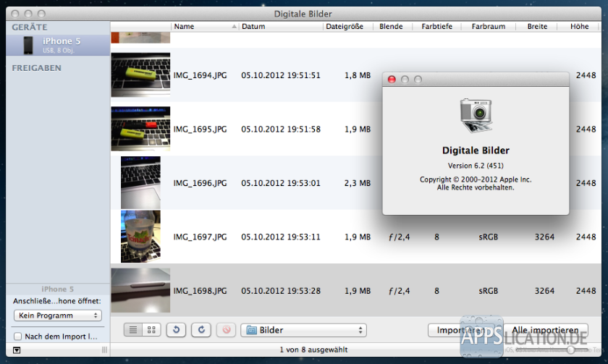Click file name IMG_1697.JPG
This screenshot has height=364, width=608.
[x=200, y=237]
